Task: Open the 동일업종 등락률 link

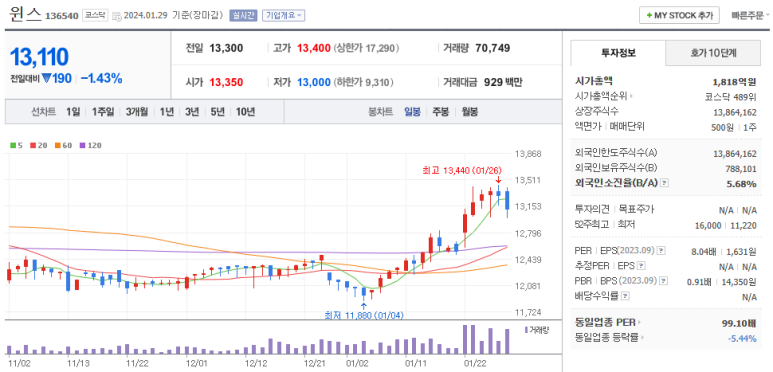Action: click(609, 338)
